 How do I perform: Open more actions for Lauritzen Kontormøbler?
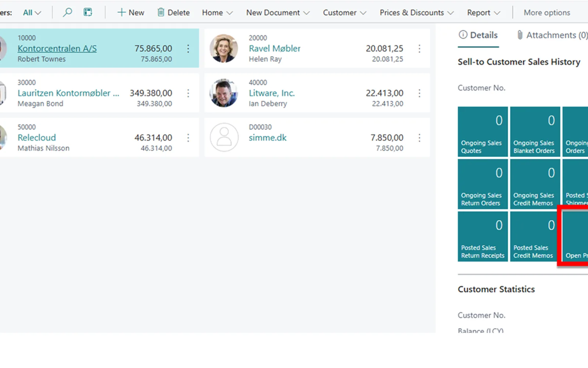188,93
